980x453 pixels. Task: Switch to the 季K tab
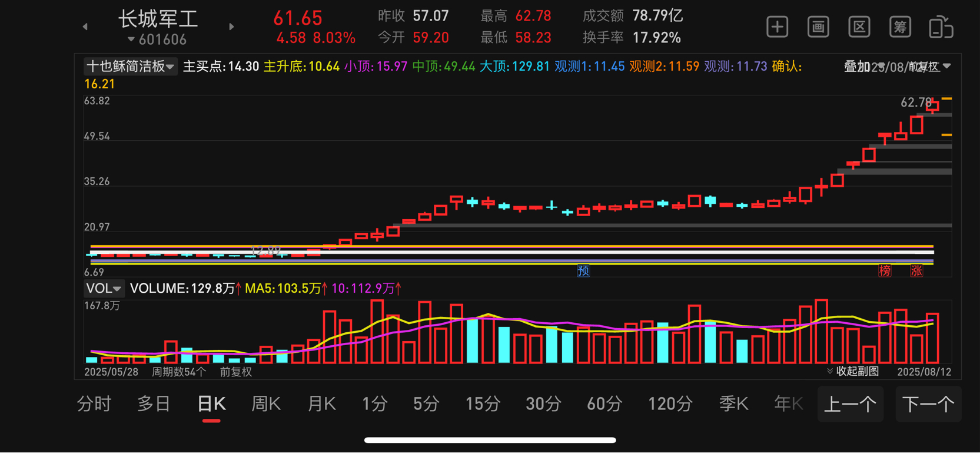734,404
